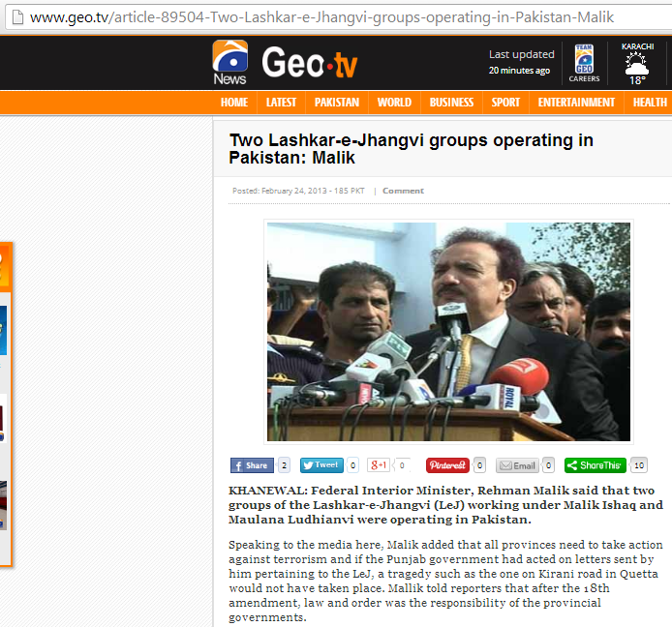Open the BUSINESS section
The height and width of the screenshot is (627, 672).
[452, 103]
